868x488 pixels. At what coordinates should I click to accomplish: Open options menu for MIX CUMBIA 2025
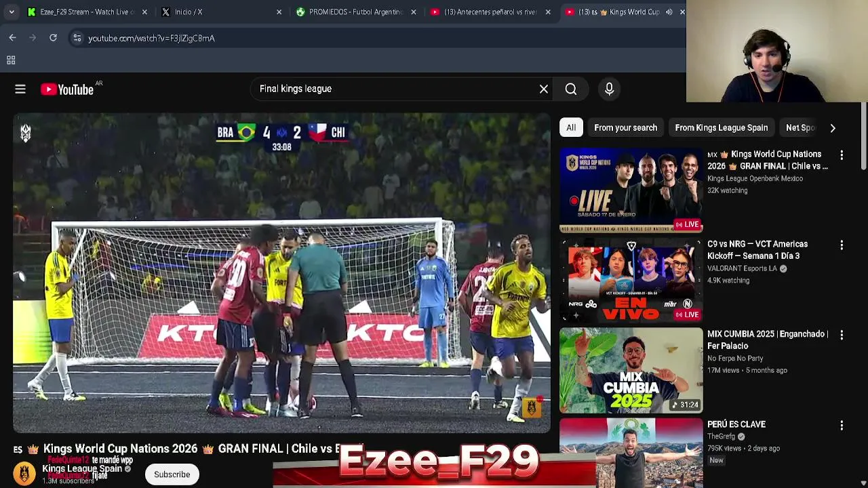(842, 335)
